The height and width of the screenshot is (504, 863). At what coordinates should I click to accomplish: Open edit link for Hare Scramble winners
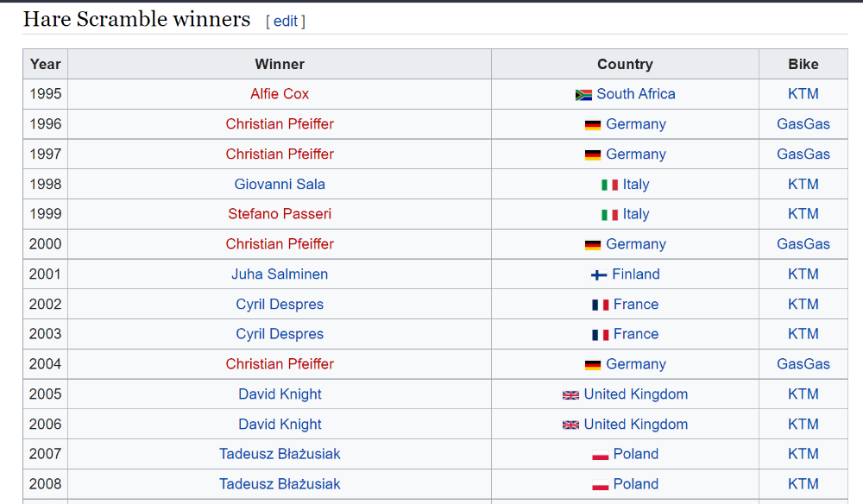coord(286,21)
